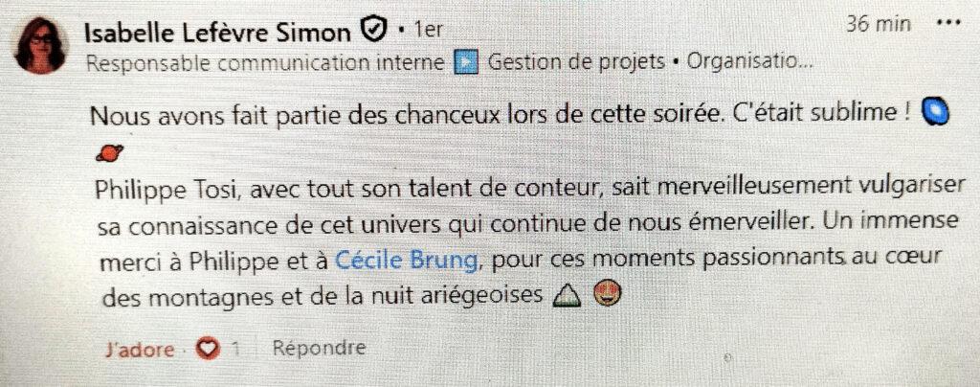The width and height of the screenshot is (980, 387).
Task: Click the "36 min" comment timestamp
Action: [878, 25]
